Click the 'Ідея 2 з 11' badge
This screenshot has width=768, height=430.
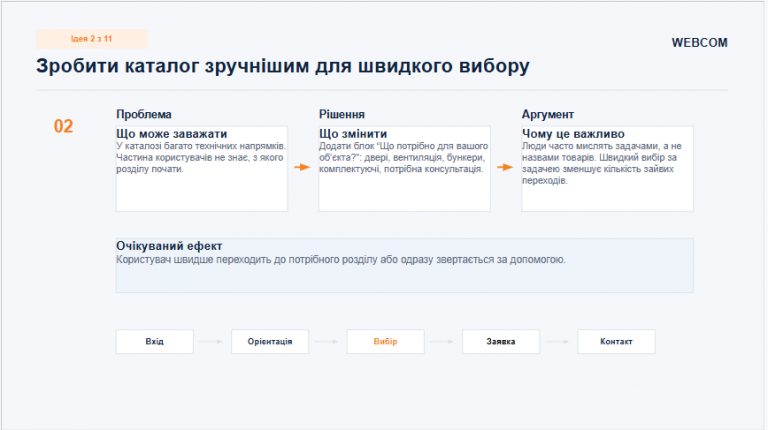pos(92,39)
